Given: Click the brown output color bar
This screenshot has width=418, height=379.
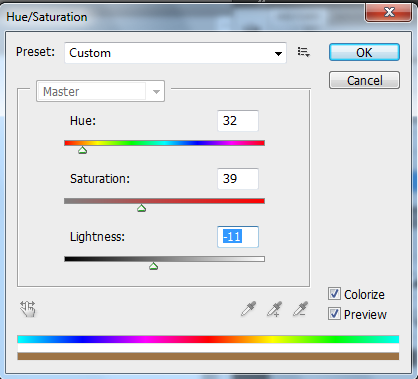Looking at the screenshot, I should [x=208, y=356].
